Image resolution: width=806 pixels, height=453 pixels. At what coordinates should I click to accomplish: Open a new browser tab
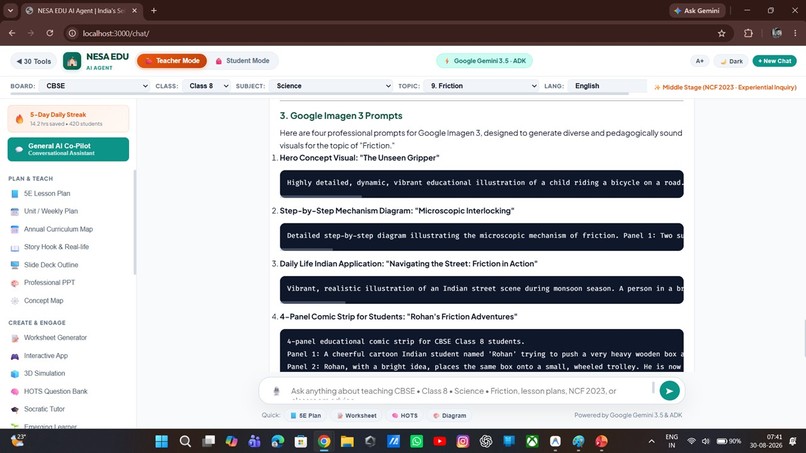coord(154,10)
